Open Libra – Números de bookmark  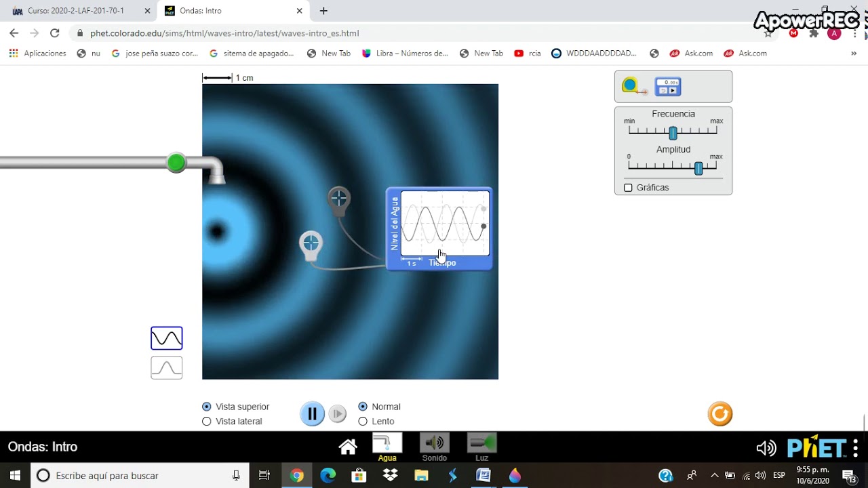[405, 54]
